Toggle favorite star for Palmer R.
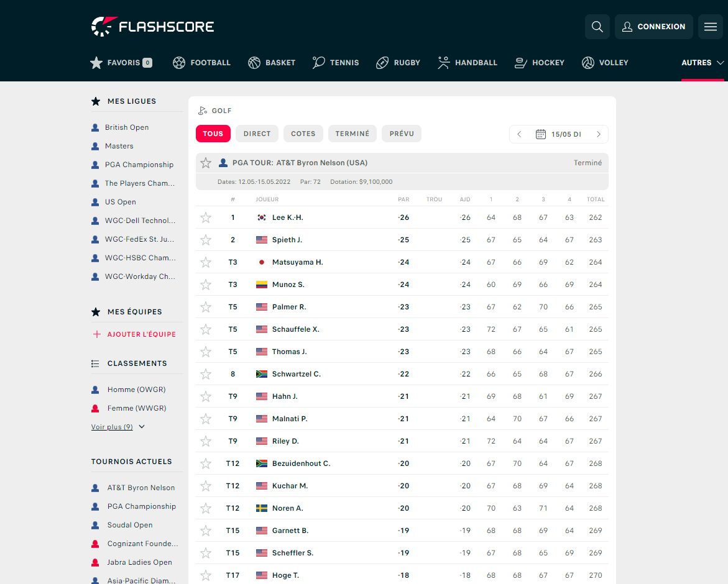728x584 pixels. point(206,307)
